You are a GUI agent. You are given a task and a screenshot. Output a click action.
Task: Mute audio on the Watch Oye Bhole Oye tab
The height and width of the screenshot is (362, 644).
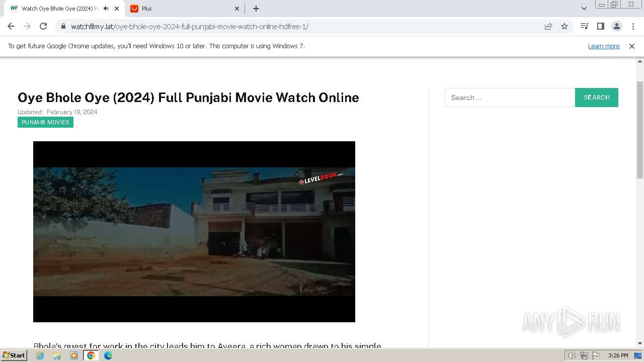click(106, 9)
